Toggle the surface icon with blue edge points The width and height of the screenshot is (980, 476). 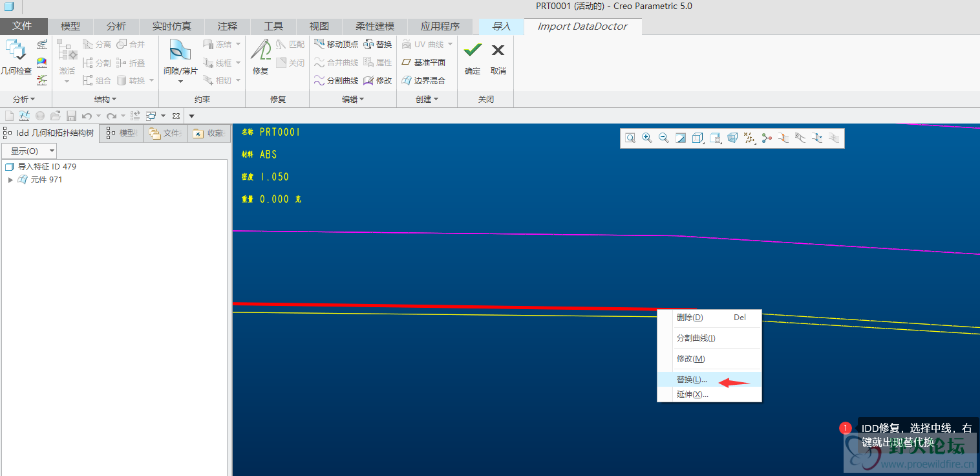coord(817,138)
